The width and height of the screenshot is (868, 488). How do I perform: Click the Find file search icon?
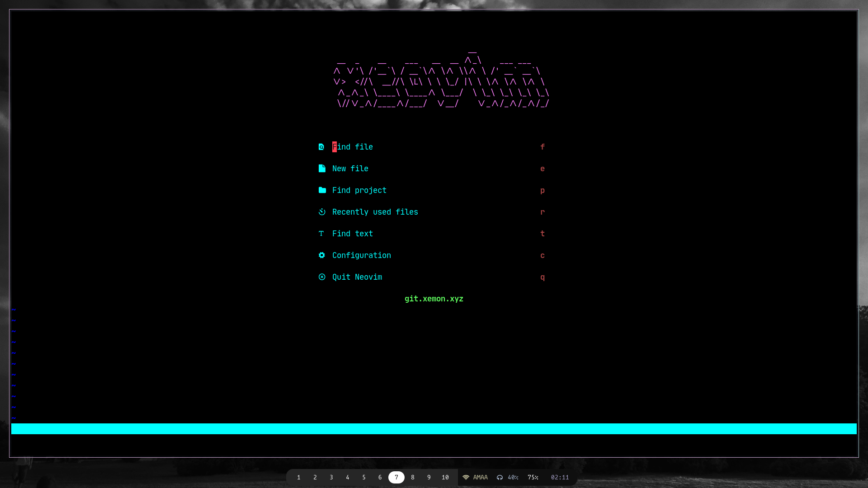point(321,147)
